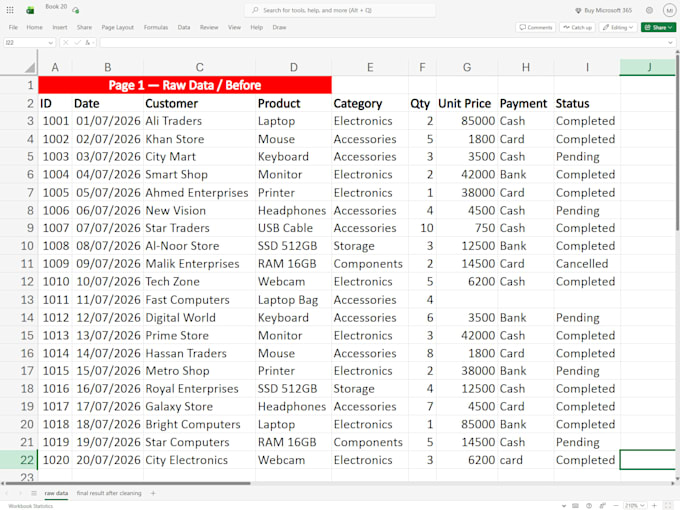Click the Cancelled status cell

[x=587, y=264]
